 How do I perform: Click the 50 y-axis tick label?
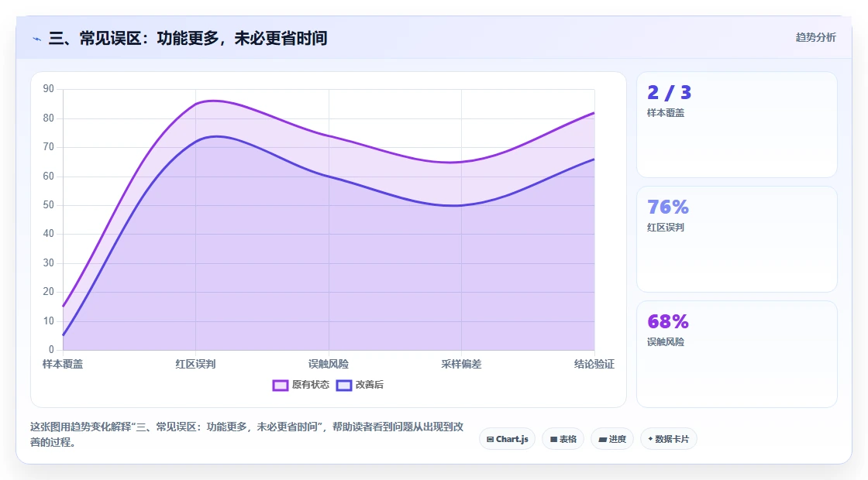point(49,205)
